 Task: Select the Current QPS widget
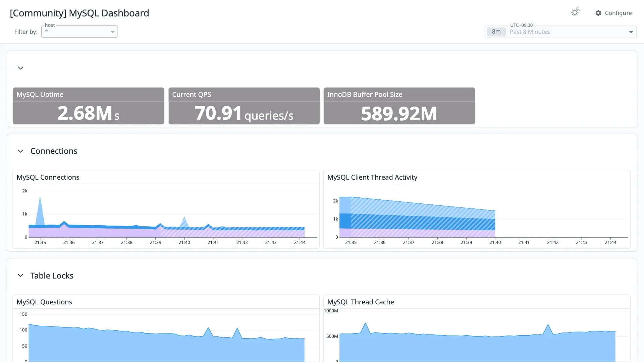(x=244, y=106)
